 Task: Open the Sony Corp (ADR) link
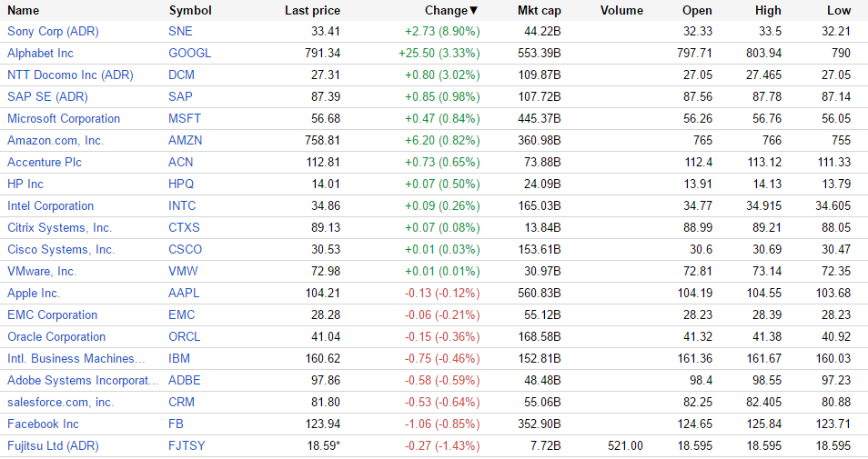[53, 31]
